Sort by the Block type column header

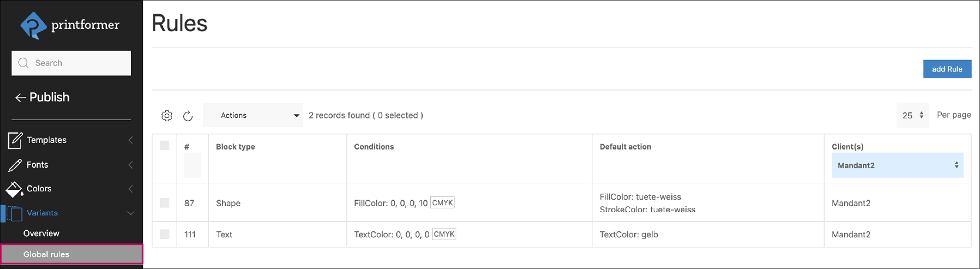(235, 147)
